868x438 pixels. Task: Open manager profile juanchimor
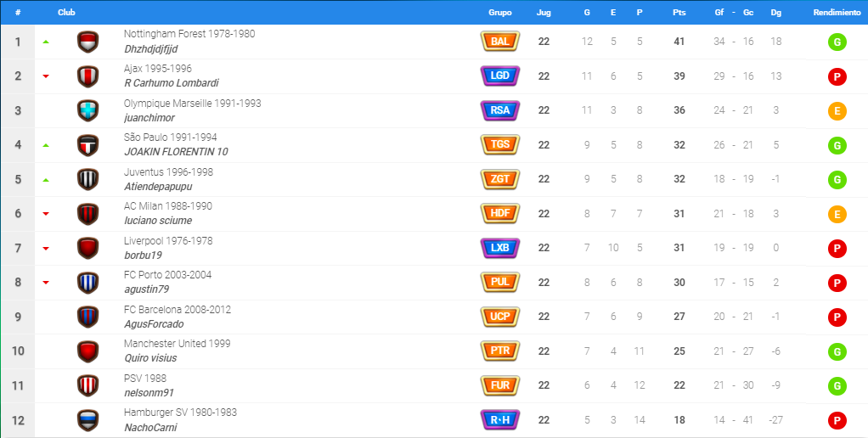coord(149,118)
